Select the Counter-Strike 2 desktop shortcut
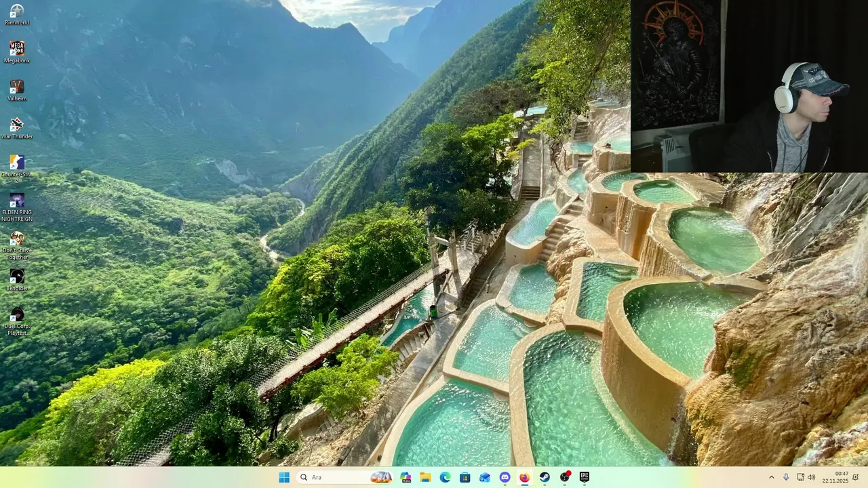This screenshot has height=488, width=868. pos(17,169)
